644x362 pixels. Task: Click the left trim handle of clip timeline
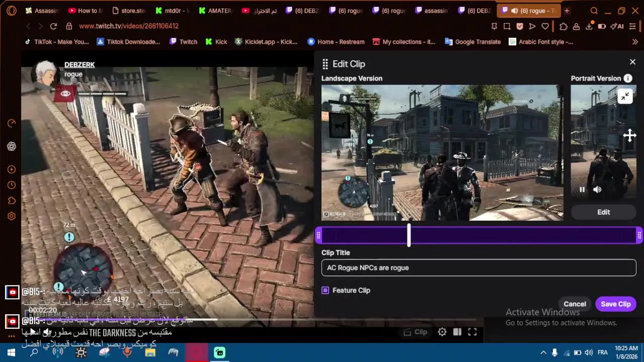(x=318, y=235)
